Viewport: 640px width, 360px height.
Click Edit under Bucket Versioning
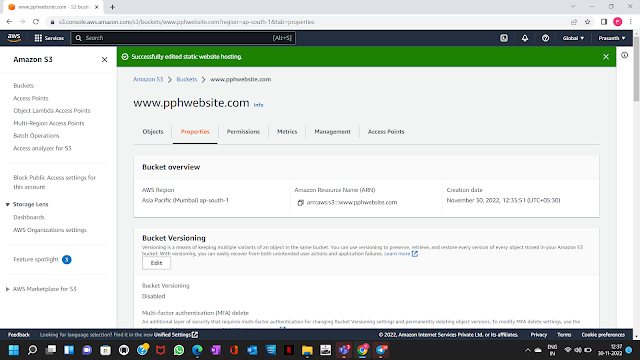156,263
